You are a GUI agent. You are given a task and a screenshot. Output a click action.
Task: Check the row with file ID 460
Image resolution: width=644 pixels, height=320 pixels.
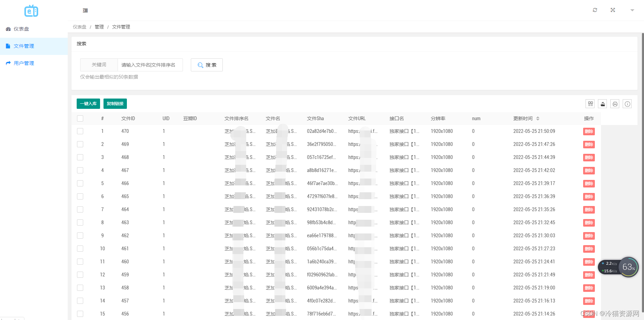point(80,262)
